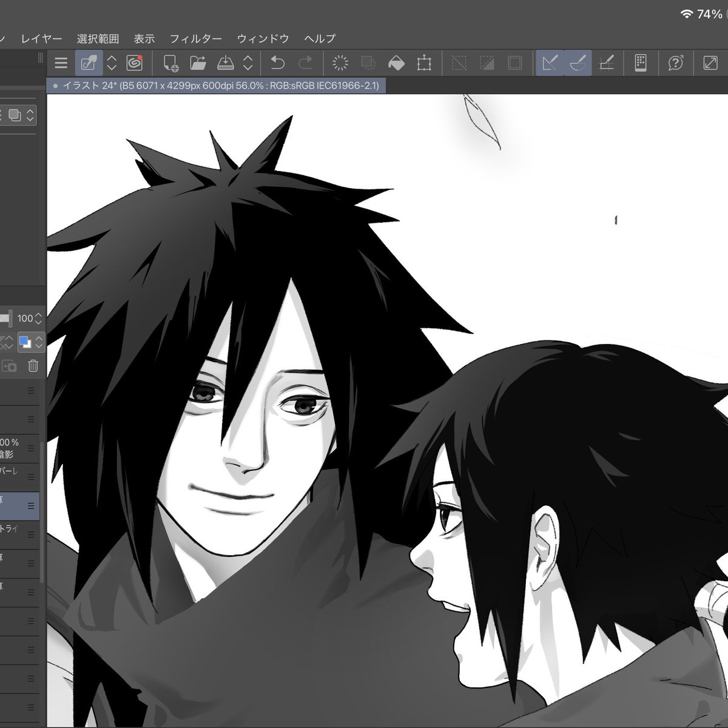The image size is (728, 728).
Task: Click the full-screen expand icon
Action: 710,63
